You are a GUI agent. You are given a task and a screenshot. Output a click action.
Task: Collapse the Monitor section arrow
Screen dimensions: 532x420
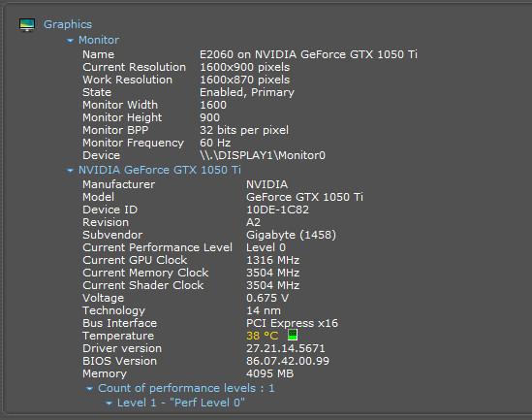70,41
